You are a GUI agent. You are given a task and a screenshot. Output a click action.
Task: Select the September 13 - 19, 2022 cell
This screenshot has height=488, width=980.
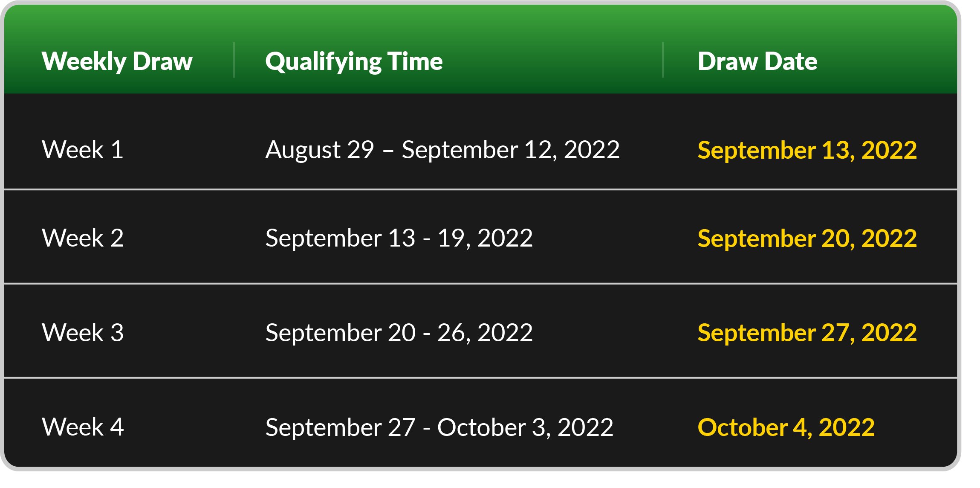(x=399, y=238)
